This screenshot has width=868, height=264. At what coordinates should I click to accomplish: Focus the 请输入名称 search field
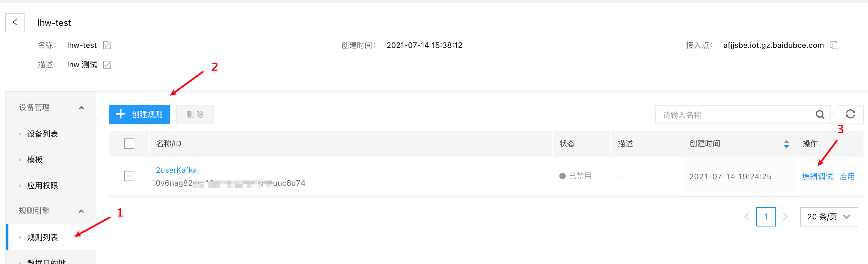point(735,115)
